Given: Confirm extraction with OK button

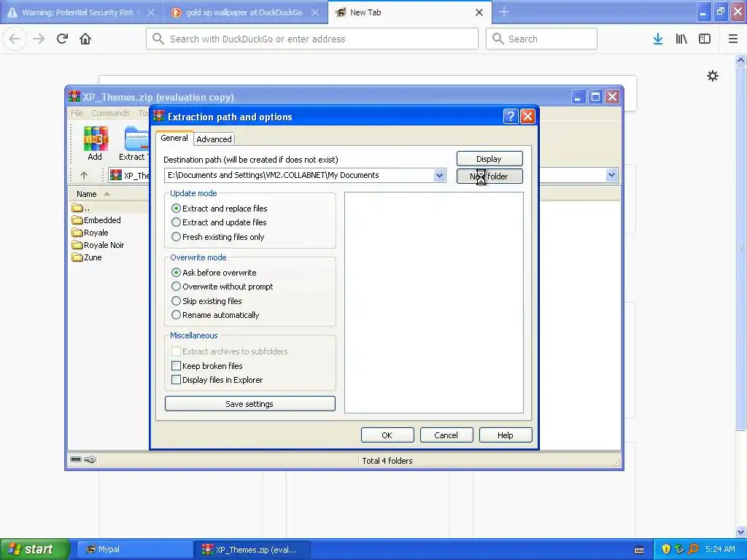Looking at the screenshot, I should click(387, 435).
